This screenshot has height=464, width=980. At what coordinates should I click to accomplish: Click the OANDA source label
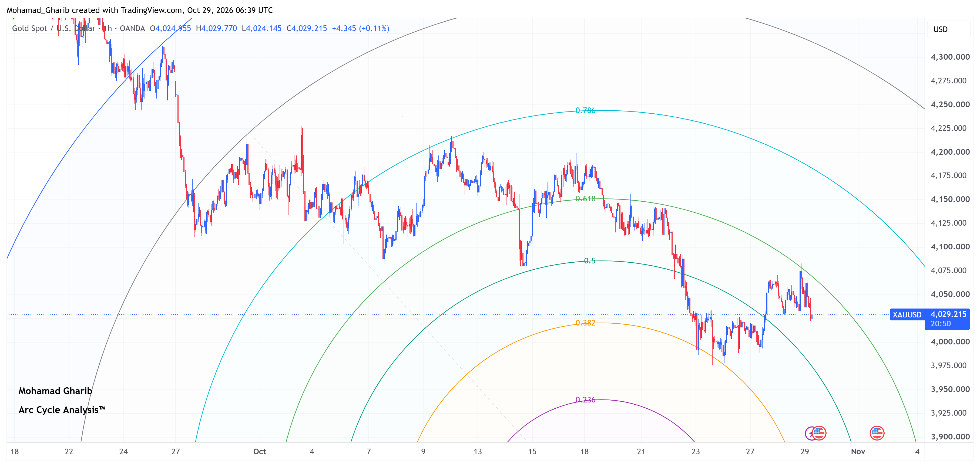point(132,29)
